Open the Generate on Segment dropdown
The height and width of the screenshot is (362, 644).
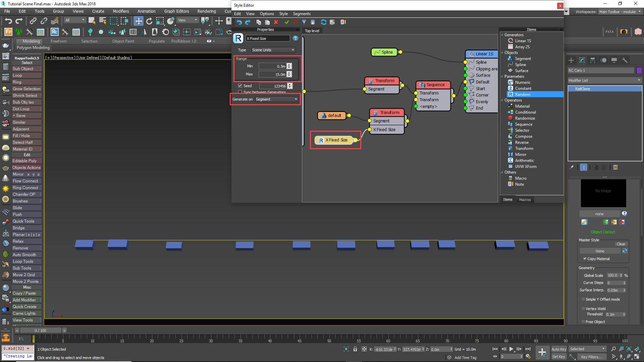click(x=276, y=99)
